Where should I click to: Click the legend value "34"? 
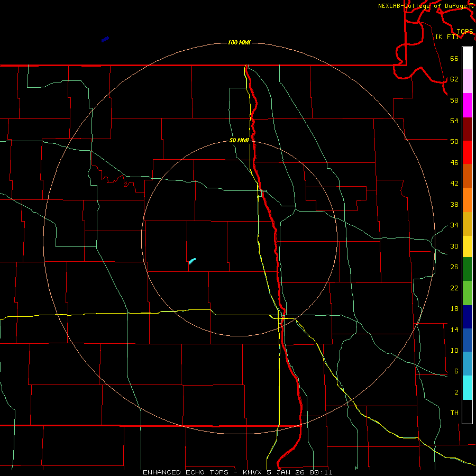(454, 225)
